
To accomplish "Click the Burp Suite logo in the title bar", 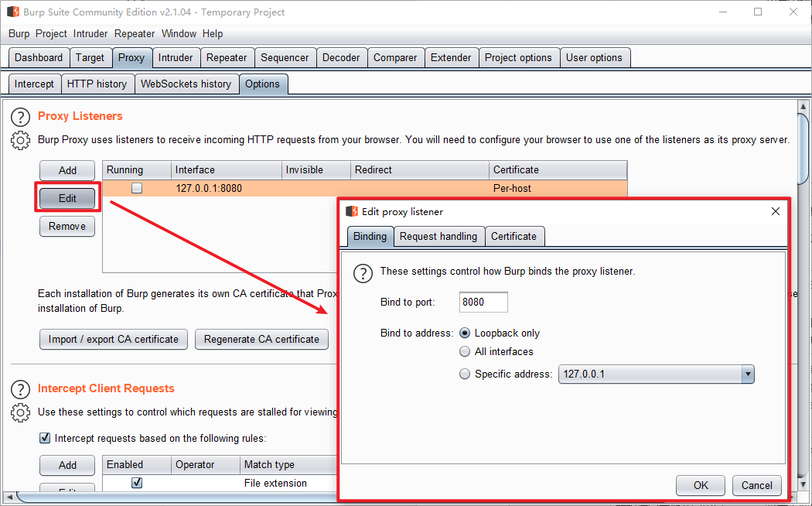I will click(13, 12).
